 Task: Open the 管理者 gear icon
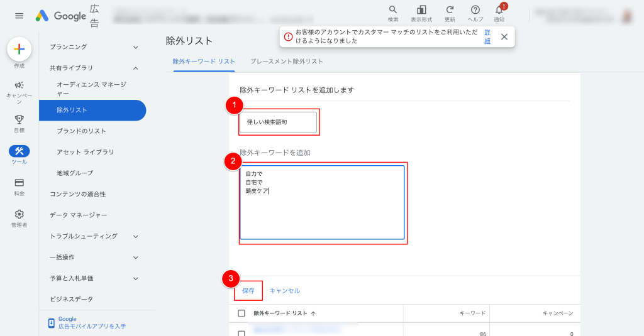(x=19, y=214)
